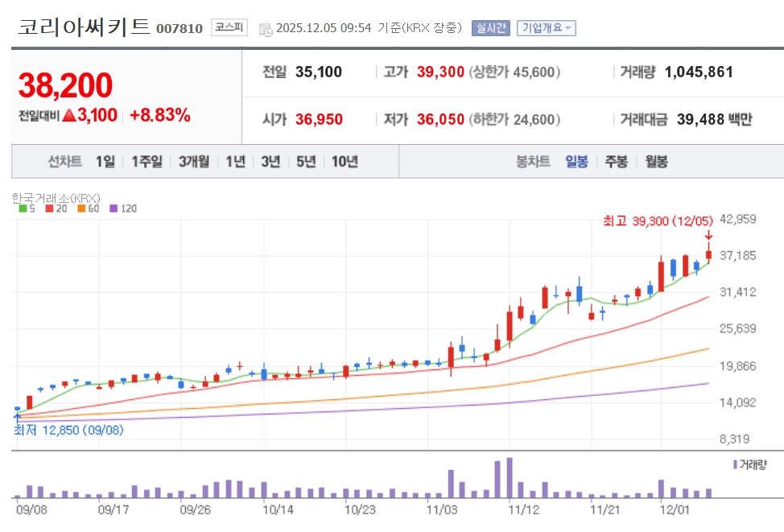Click the 최고 39,300 (12/05) chart marker
This screenshot has width=784, height=532.
[x=658, y=221]
